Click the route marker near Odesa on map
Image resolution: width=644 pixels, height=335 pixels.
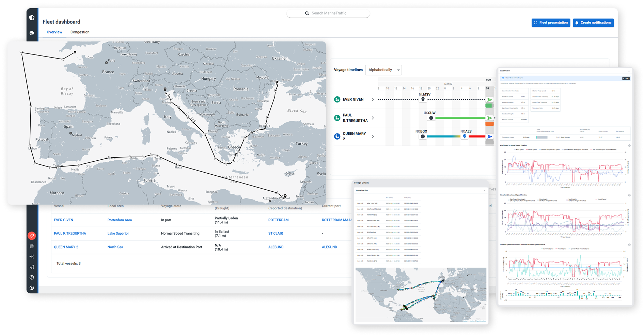point(277,82)
